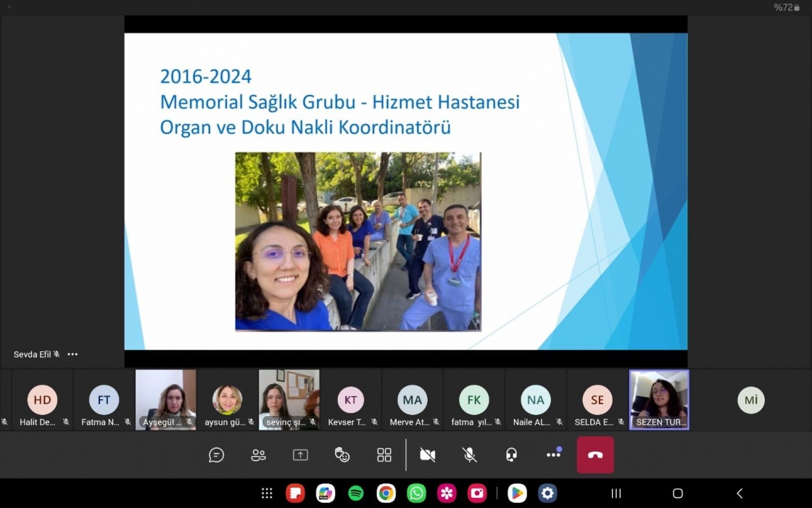Open WhatsApp from the taskbar

point(416,493)
